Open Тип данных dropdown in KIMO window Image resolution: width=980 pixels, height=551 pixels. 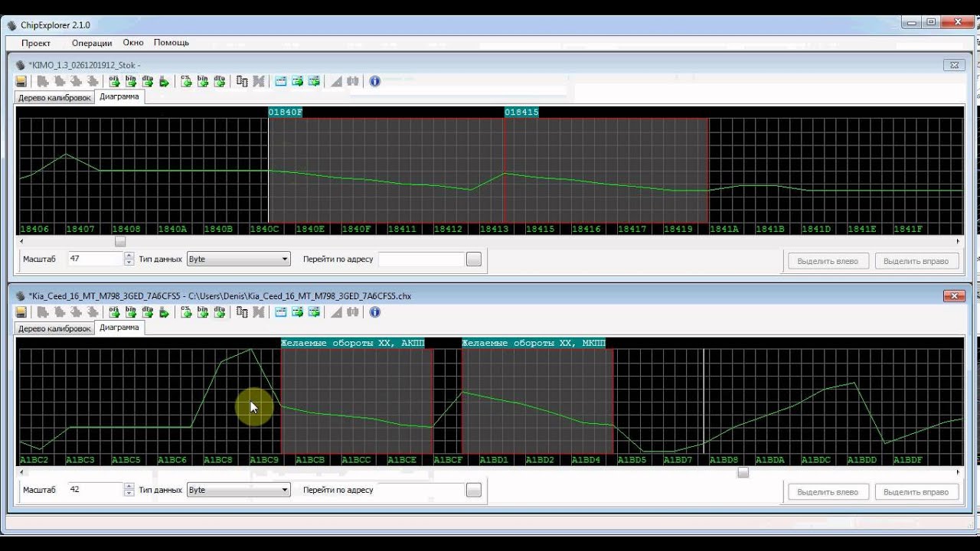pos(239,259)
